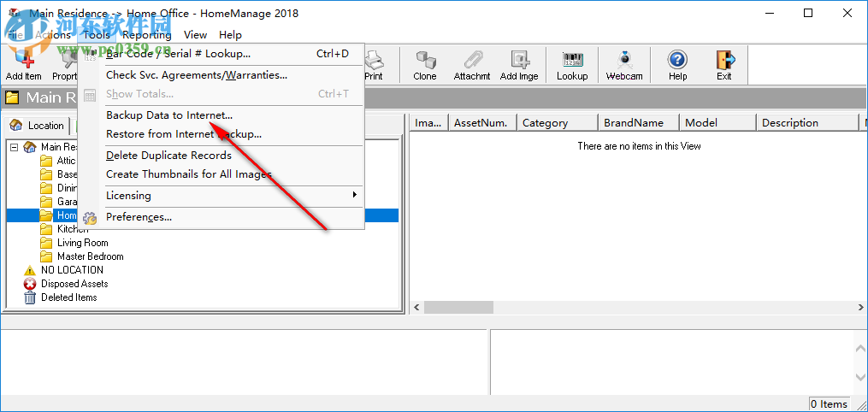Click the horizontal scrollbar right arrow
Viewport: 868px width, 412px height.
(x=861, y=307)
